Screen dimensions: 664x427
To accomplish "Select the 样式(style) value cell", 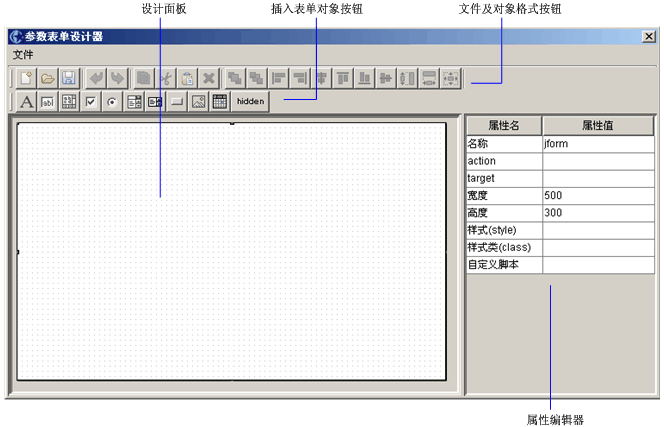I will click(x=598, y=230).
